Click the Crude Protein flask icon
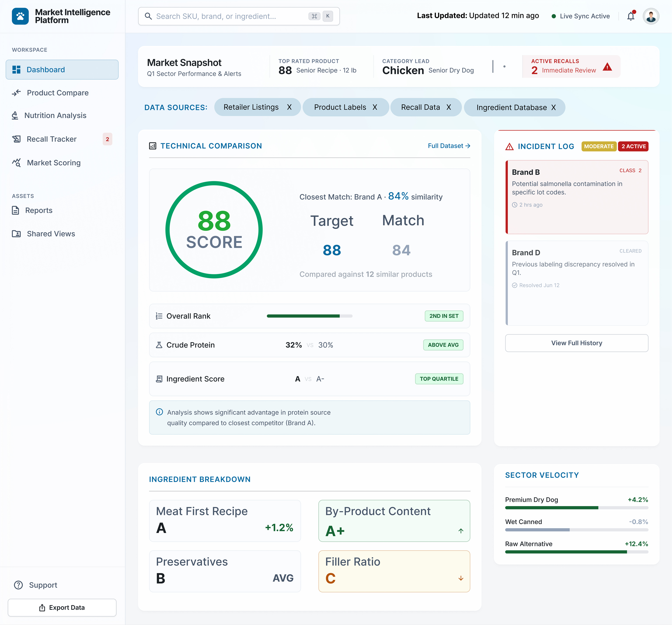Screen dimensions: 672x625 click(159, 345)
